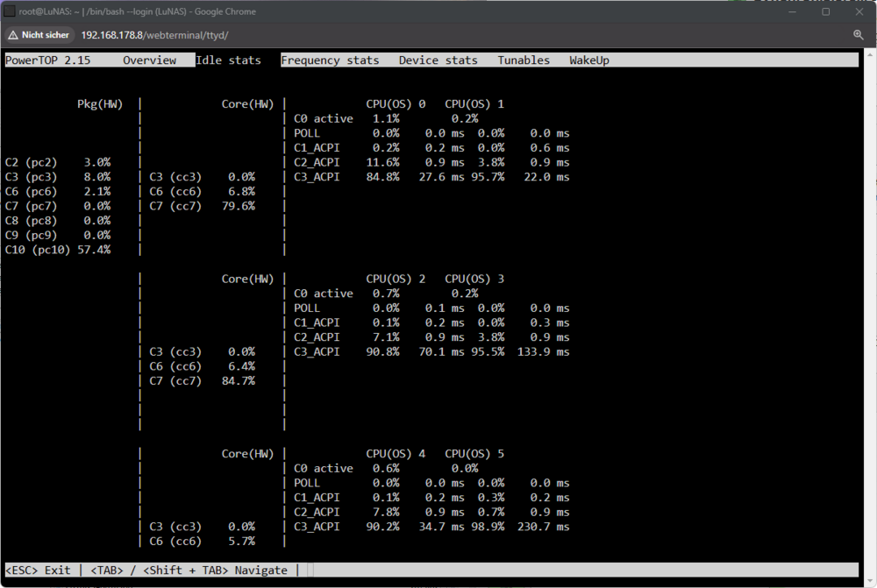
Task: Click the 98.9% value for CPU 5
Action: coord(488,527)
